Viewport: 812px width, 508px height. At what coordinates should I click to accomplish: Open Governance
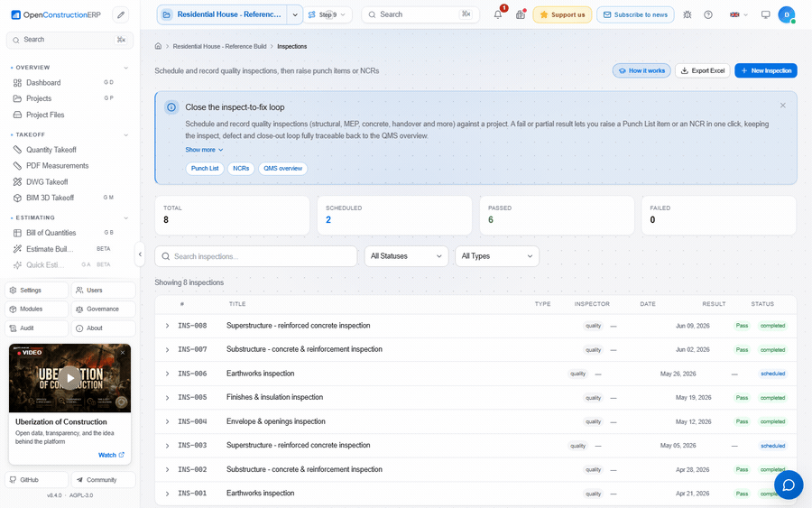point(103,309)
